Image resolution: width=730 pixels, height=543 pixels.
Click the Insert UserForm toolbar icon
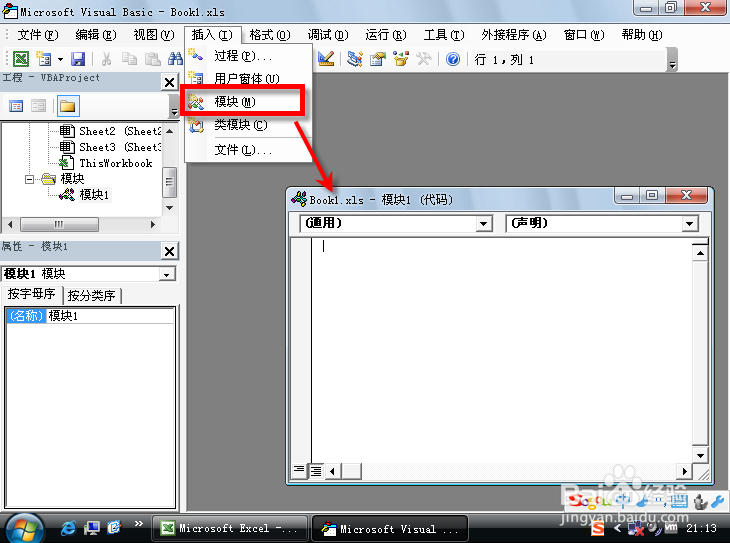(x=44, y=59)
